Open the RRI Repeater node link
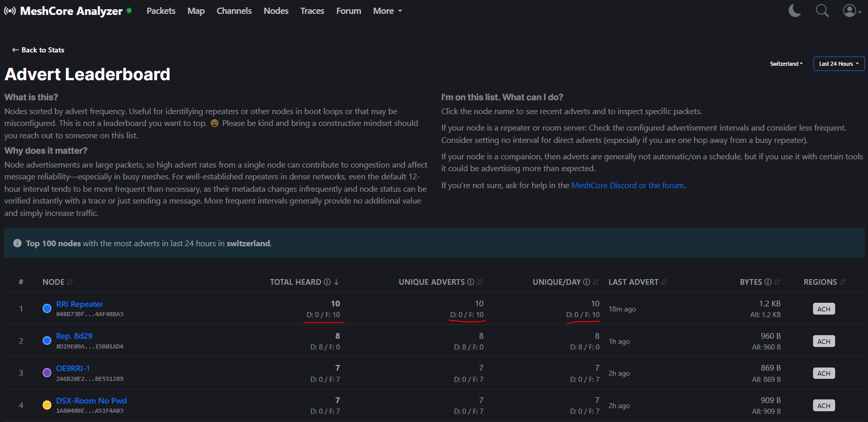Screen dimensions: 868x422 pos(79,304)
